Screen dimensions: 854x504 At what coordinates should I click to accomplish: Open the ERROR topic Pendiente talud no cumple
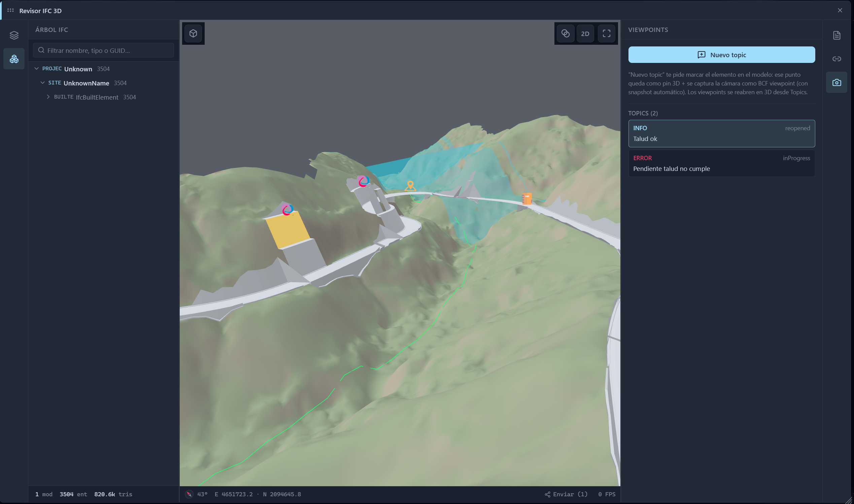click(721, 164)
